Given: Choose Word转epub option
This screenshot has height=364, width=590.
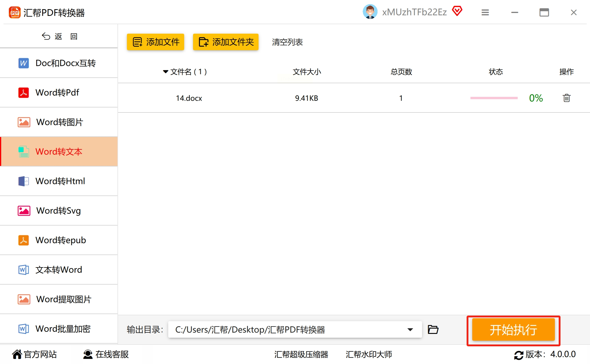Looking at the screenshot, I should [x=61, y=240].
